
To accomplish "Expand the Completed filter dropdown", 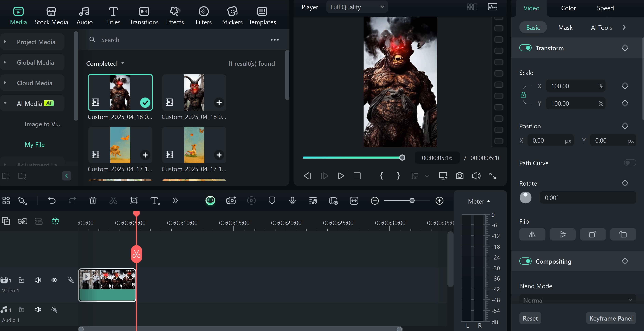I will click(122, 63).
